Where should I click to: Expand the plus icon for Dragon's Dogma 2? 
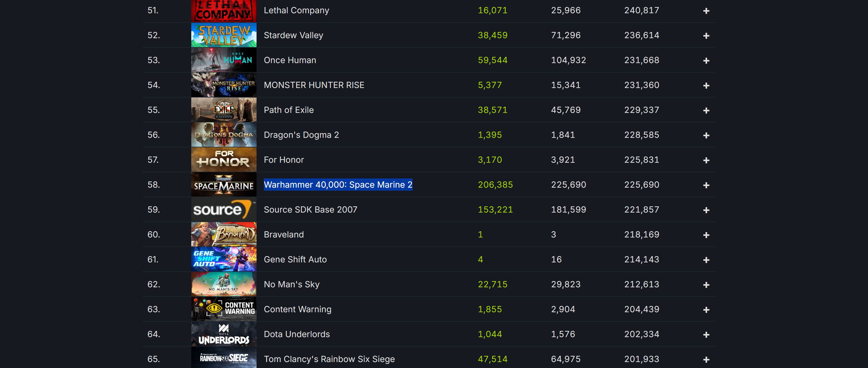point(706,135)
